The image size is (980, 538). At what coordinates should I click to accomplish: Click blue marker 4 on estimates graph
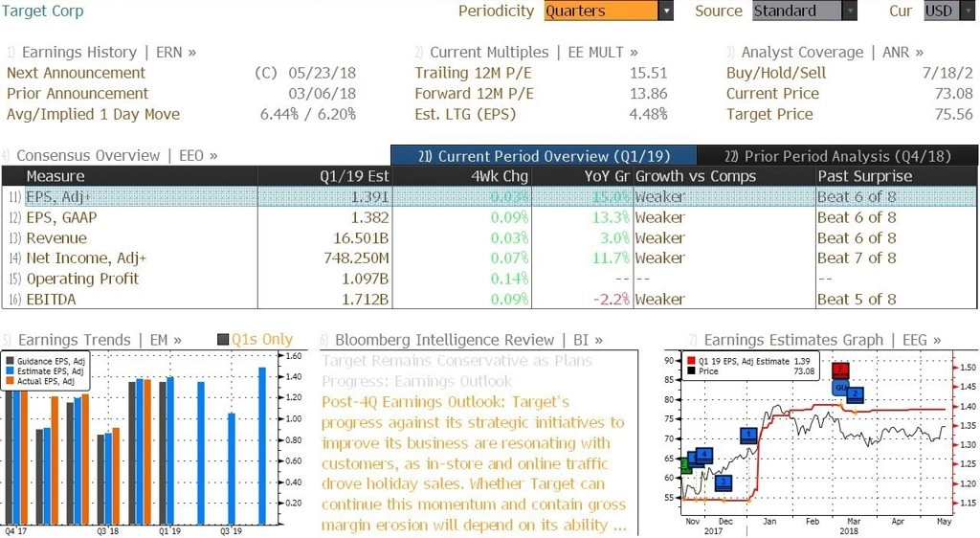pos(704,455)
